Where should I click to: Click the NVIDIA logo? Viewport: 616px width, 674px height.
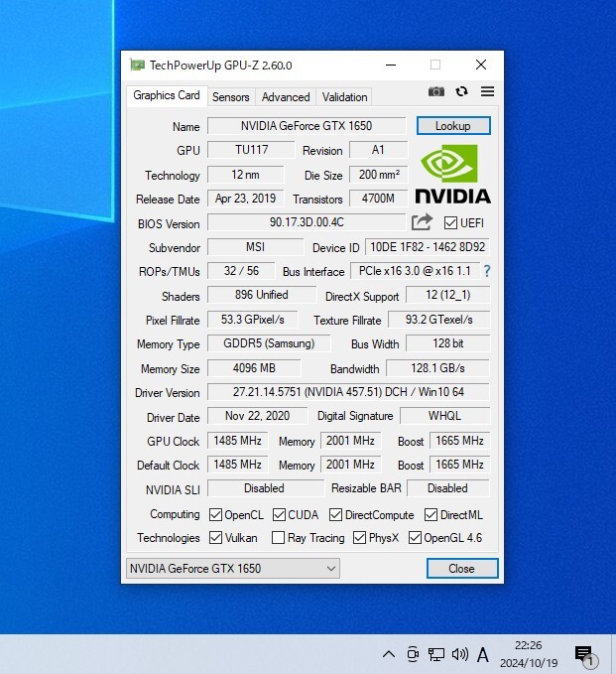pos(452,174)
